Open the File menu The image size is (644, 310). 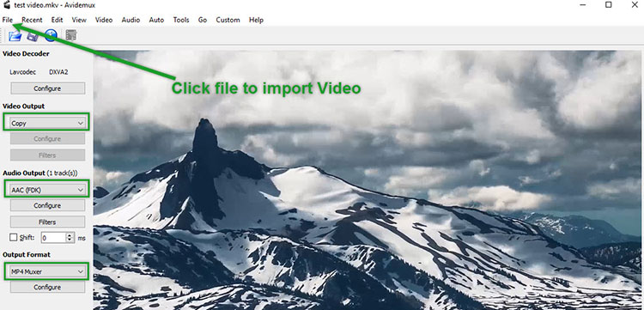tap(8, 20)
